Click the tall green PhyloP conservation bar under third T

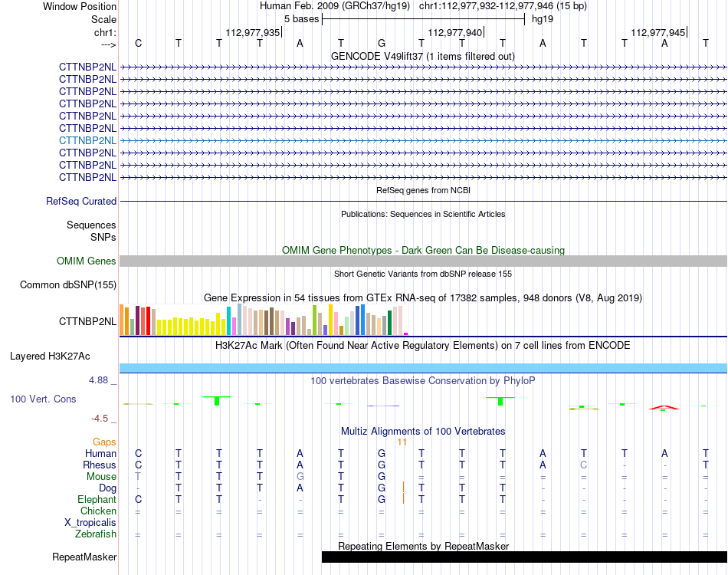pos(217,401)
